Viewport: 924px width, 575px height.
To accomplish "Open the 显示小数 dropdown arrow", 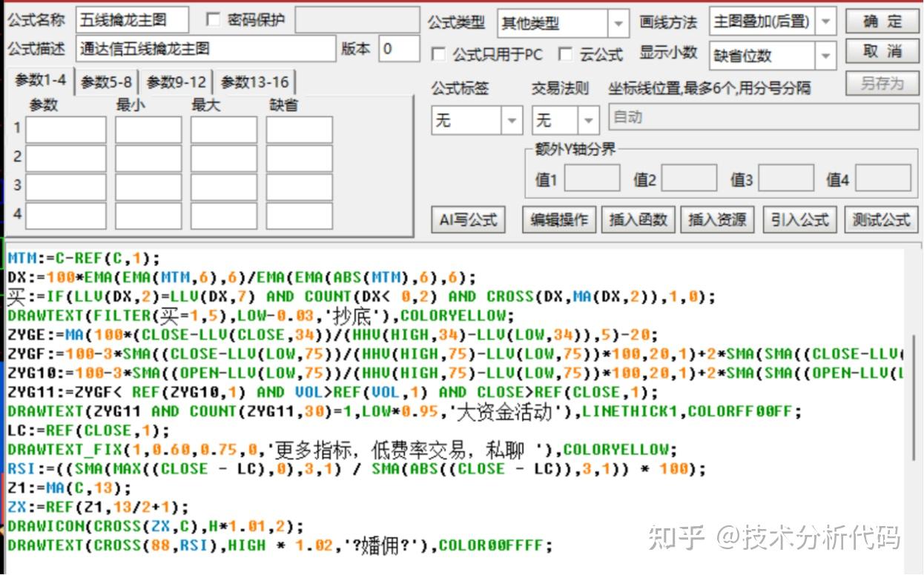I will (x=826, y=56).
